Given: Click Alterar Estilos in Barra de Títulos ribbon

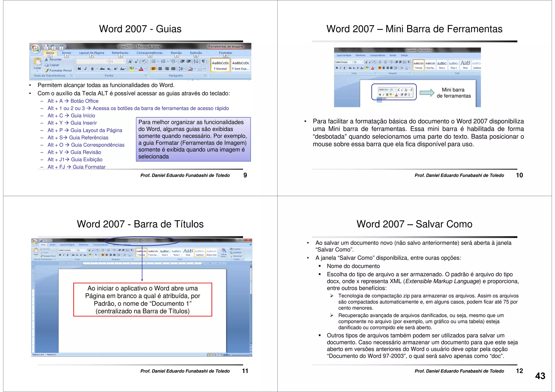Looking at the screenshot, I should click(224, 252).
